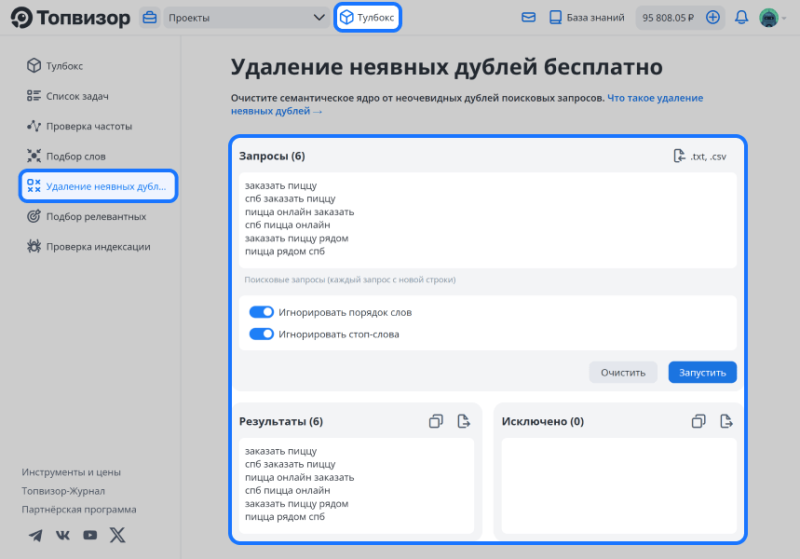Click the Topvisor logo

click(x=70, y=17)
